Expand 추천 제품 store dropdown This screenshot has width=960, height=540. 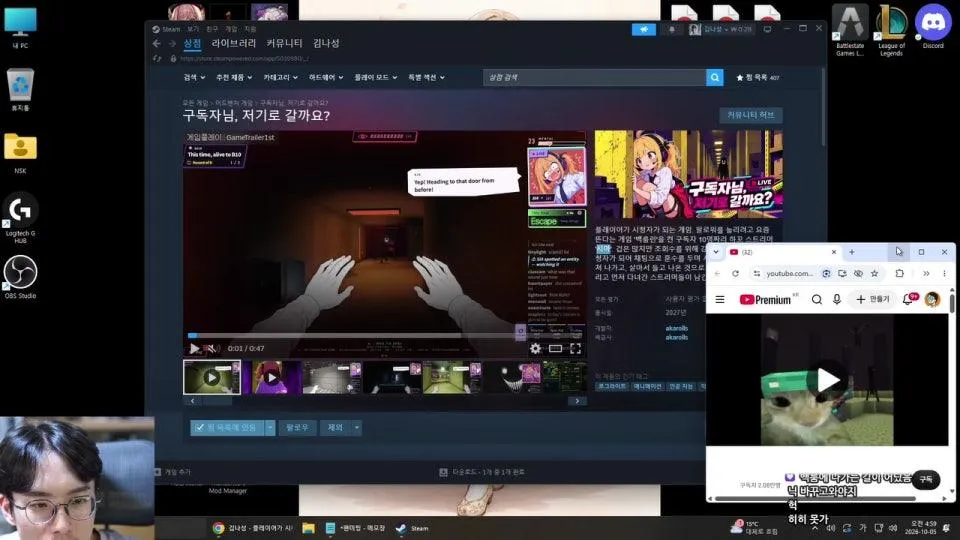click(x=234, y=78)
